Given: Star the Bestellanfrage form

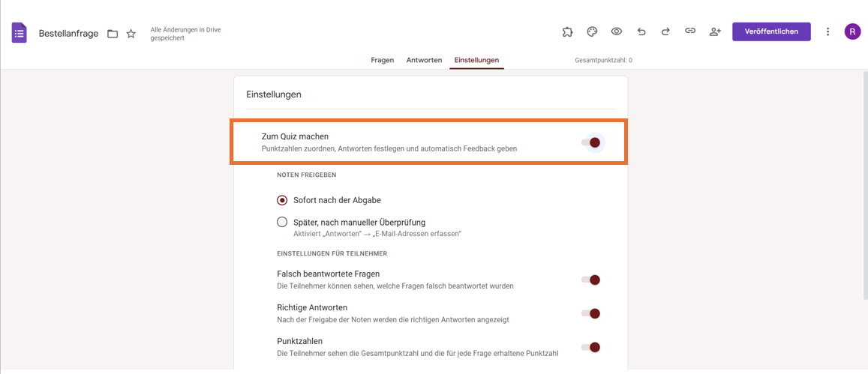Looking at the screenshot, I should [x=131, y=34].
